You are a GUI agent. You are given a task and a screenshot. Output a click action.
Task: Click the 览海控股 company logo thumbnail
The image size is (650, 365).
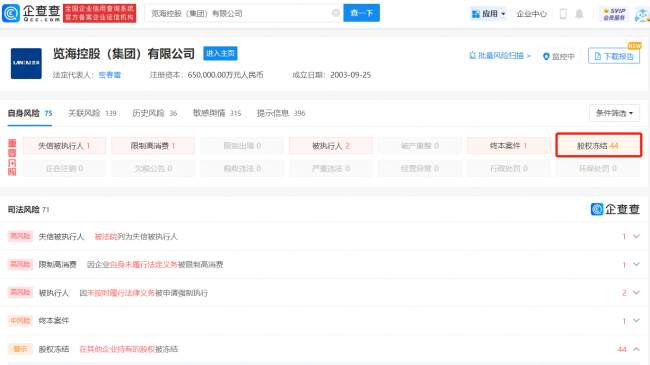(x=26, y=63)
